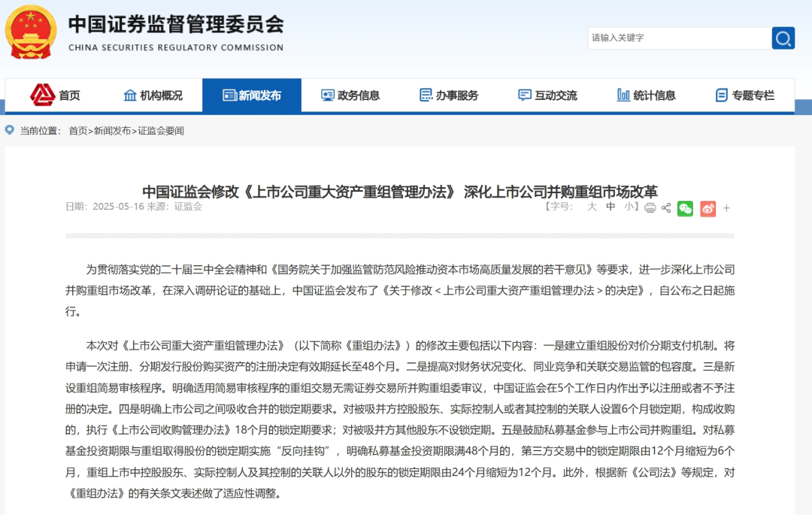Viewport: 812px width, 515px height.
Task: Click the print page icon
Action: click(x=650, y=208)
